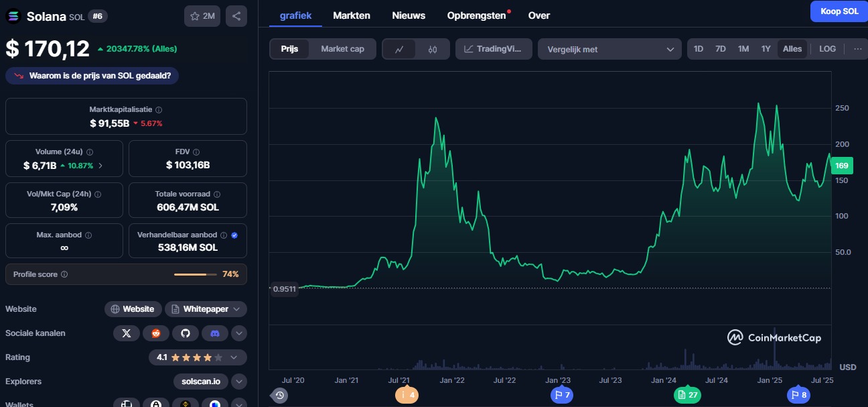
Task: Open the solscan.io explorer link
Action: (x=201, y=382)
